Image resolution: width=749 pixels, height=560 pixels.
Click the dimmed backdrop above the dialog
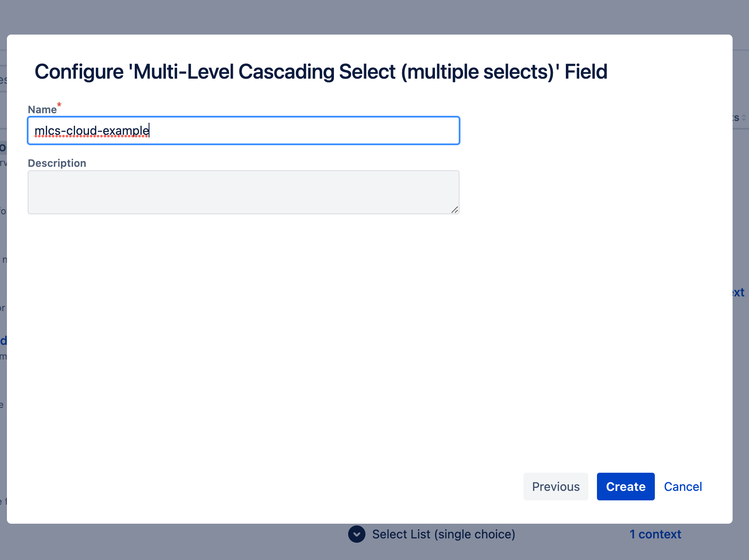point(374,17)
